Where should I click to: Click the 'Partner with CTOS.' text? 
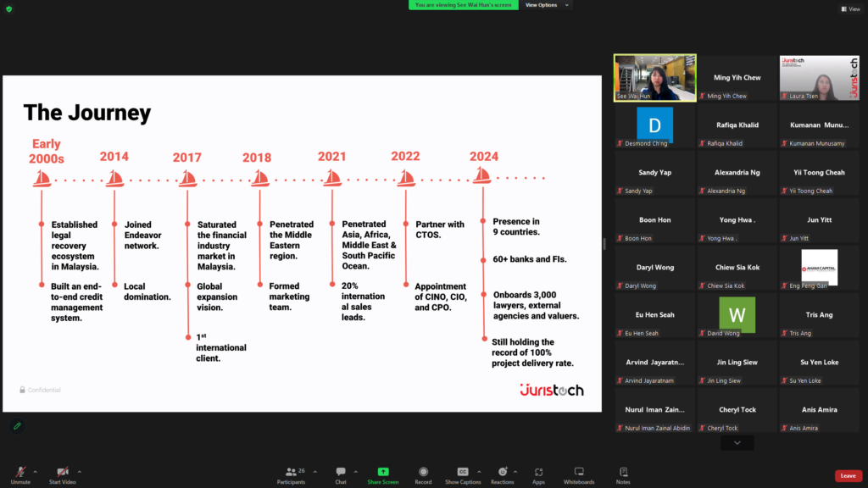click(x=440, y=230)
